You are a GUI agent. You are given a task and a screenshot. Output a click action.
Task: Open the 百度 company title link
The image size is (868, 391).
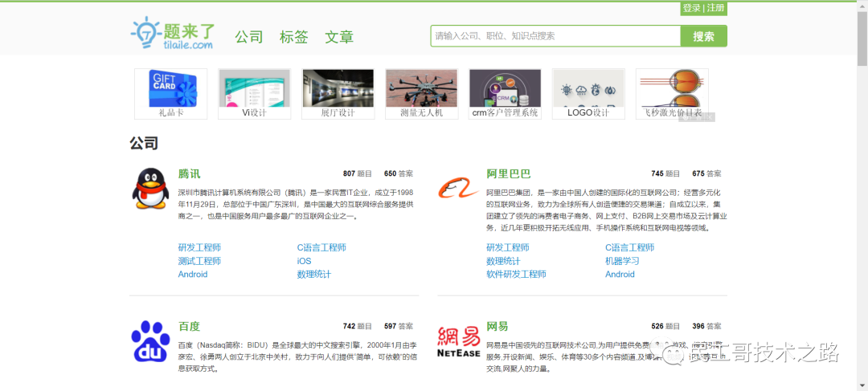pos(190,326)
